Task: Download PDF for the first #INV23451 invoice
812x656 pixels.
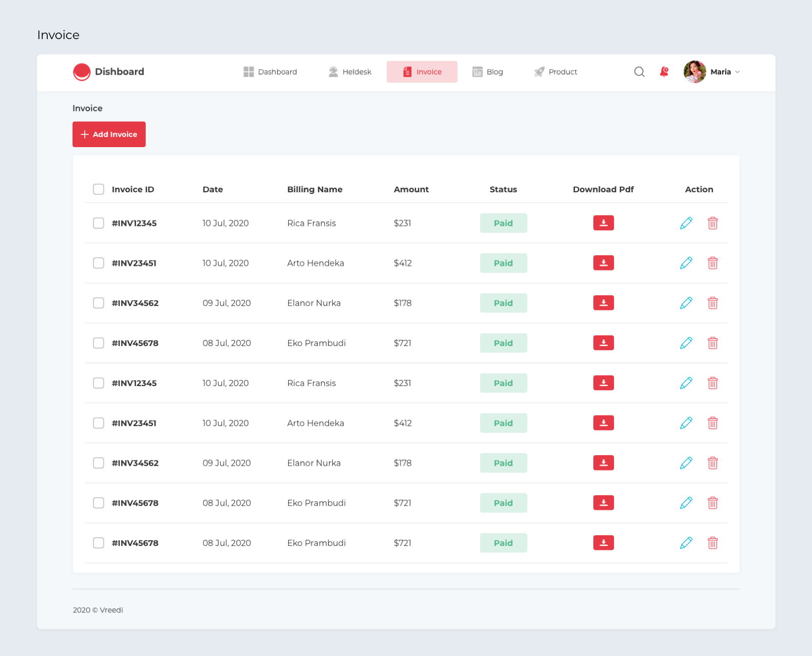Action: (603, 263)
